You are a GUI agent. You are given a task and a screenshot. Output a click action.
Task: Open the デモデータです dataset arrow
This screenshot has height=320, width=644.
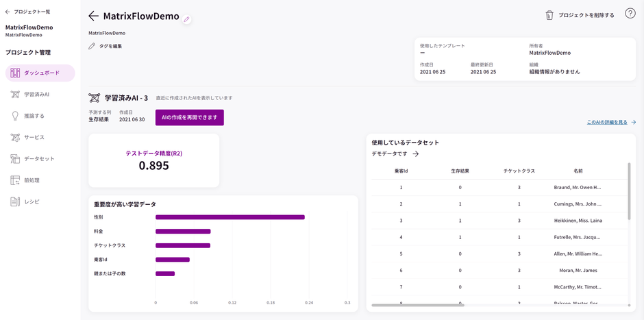tap(416, 154)
